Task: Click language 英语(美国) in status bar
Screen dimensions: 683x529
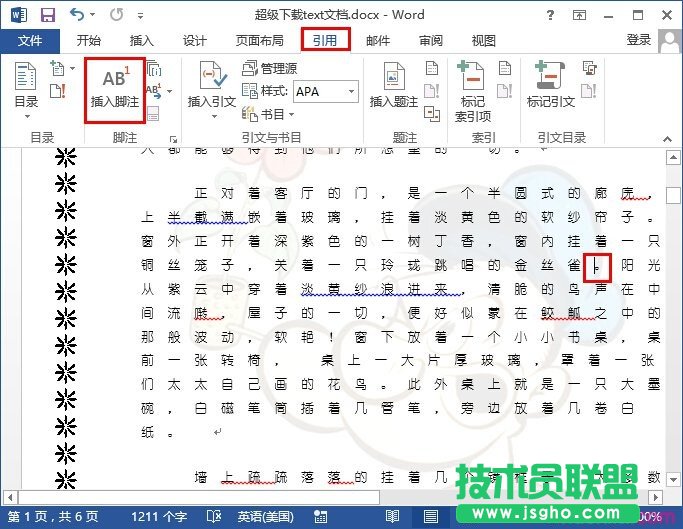Action: click(x=265, y=517)
